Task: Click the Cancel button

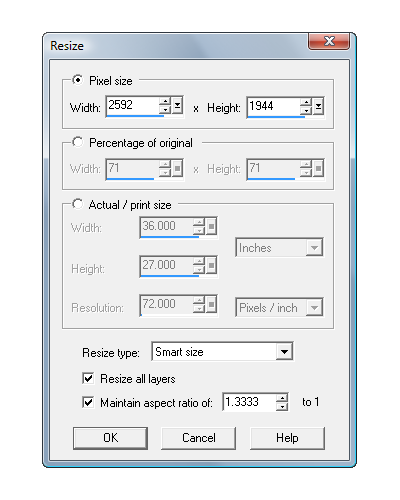Action: [198, 438]
